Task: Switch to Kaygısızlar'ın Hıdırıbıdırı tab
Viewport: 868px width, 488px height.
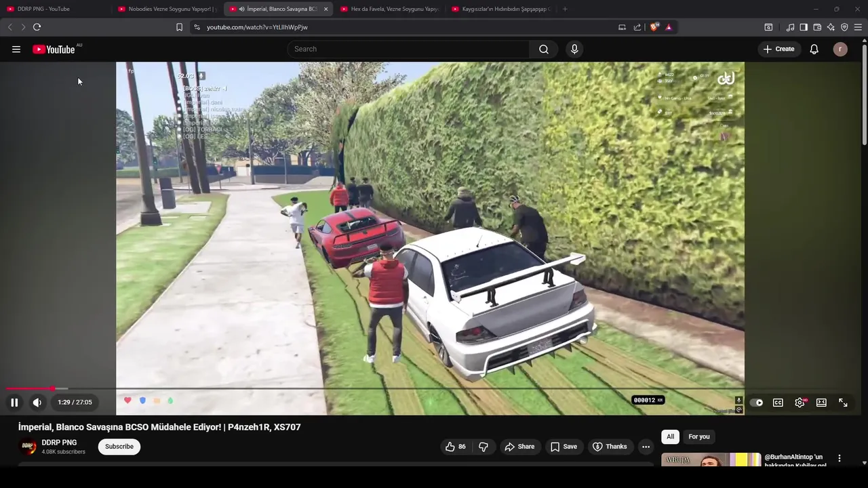Action: click(500, 9)
